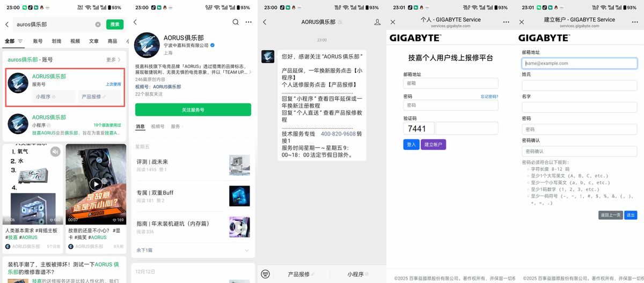644x283 pixels.
Task: Expand 余下1篇 to show remaining article
Action: [193, 250]
